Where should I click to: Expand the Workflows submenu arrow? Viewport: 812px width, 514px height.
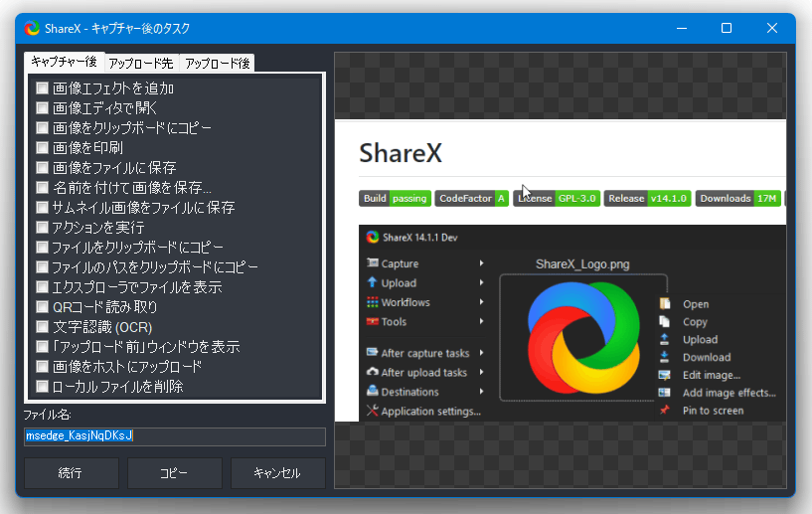[x=482, y=302]
